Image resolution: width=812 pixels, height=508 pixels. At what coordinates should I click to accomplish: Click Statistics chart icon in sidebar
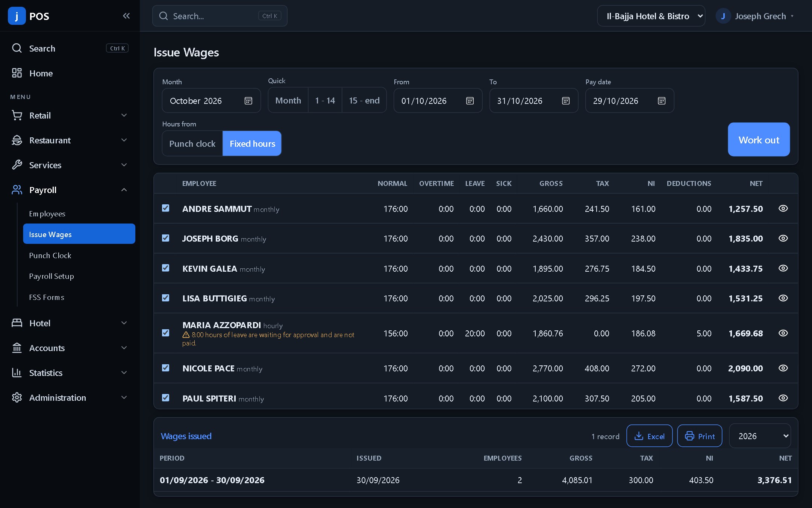(17, 373)
